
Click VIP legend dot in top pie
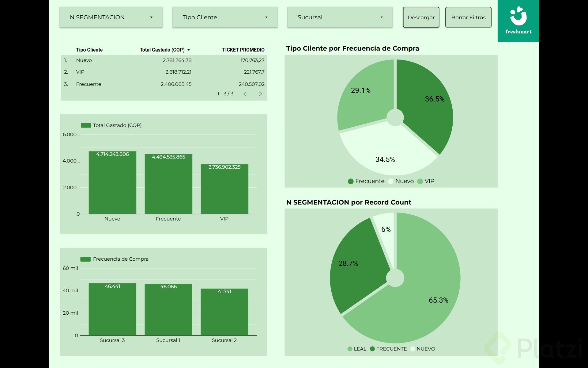pyautogui.click(x=420, y=181)
